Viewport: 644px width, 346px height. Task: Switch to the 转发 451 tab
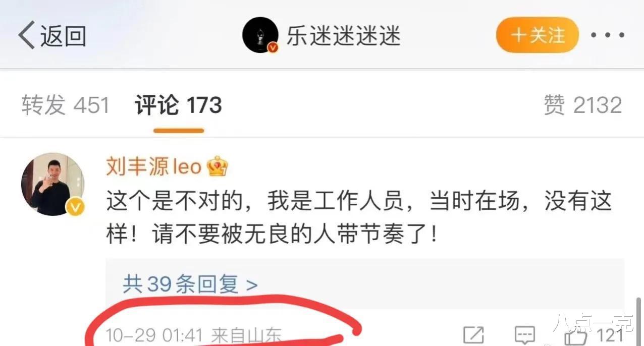tap(66, 105)
